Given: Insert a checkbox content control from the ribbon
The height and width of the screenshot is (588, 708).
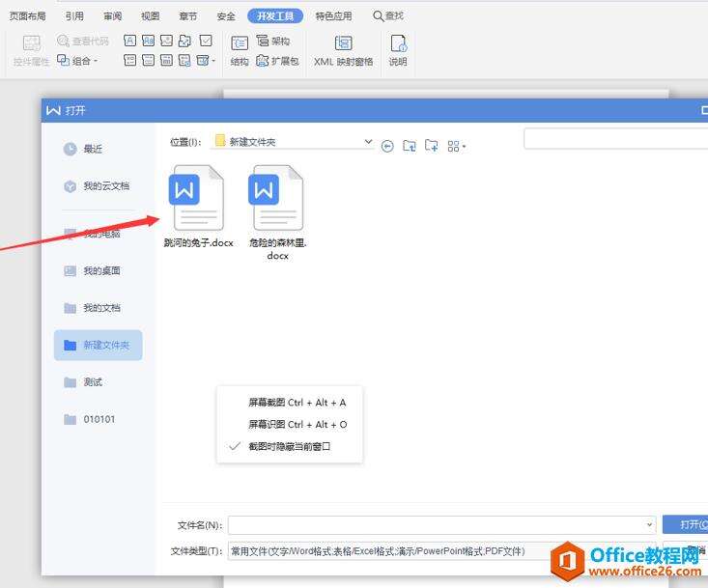Looking at the screenshot, I should [x=206, y=42].
